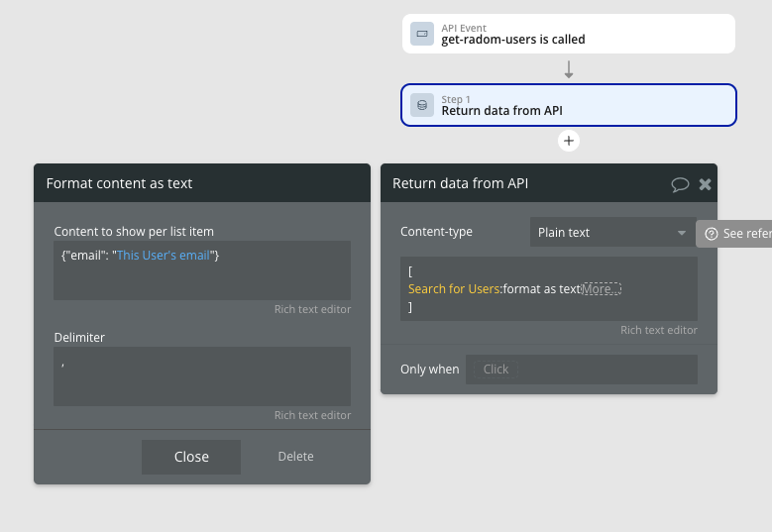772x532 pixels.
Task: Click the Close button in Format panel
Action: click(x=191, y=457)
